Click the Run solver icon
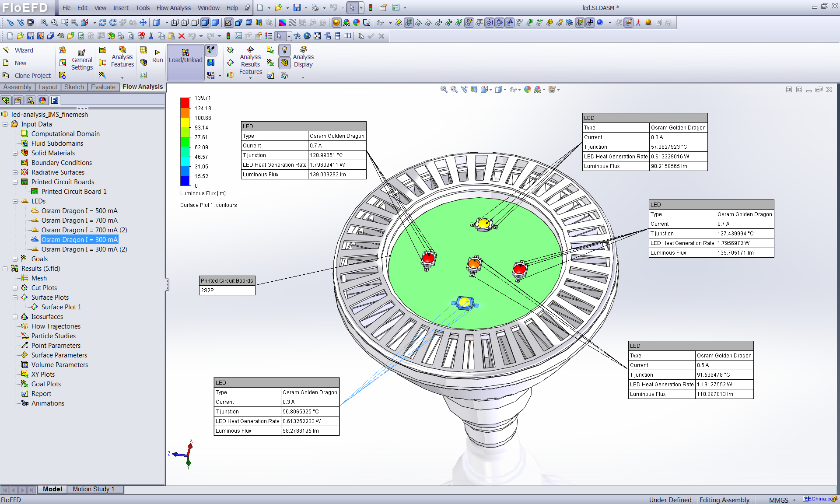Image resolution: width=840 pixels, height=504 pixels. [x=157, y=56]
